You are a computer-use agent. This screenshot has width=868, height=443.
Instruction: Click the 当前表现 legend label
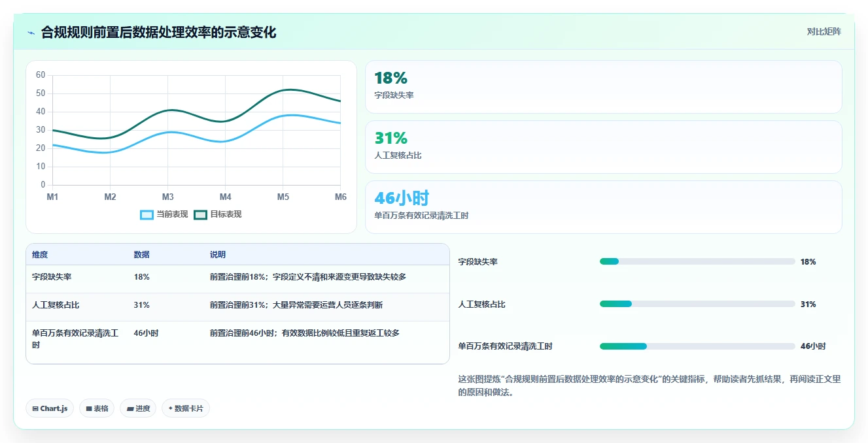pyautogui.click(x=172, y=214)
